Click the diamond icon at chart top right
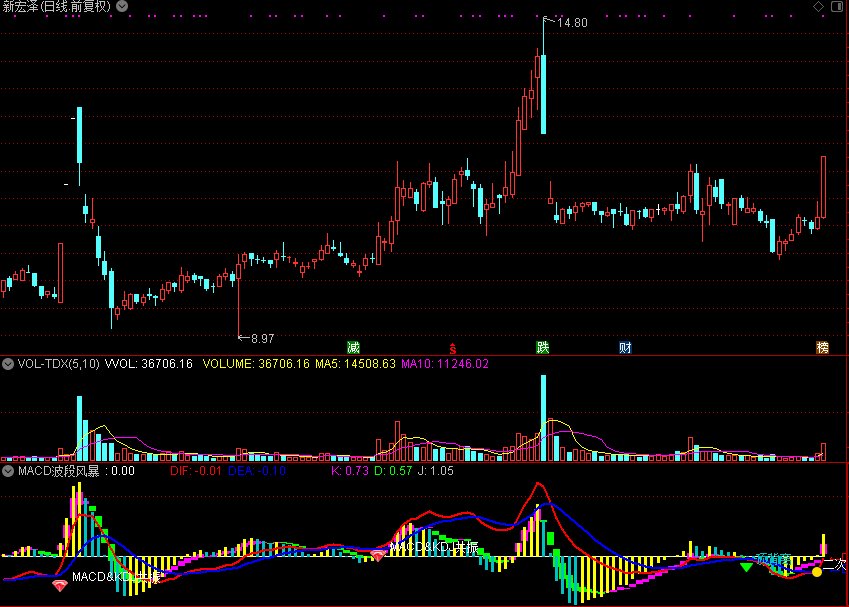The width and height of the screenshot is (849, 607). (819, 6)
